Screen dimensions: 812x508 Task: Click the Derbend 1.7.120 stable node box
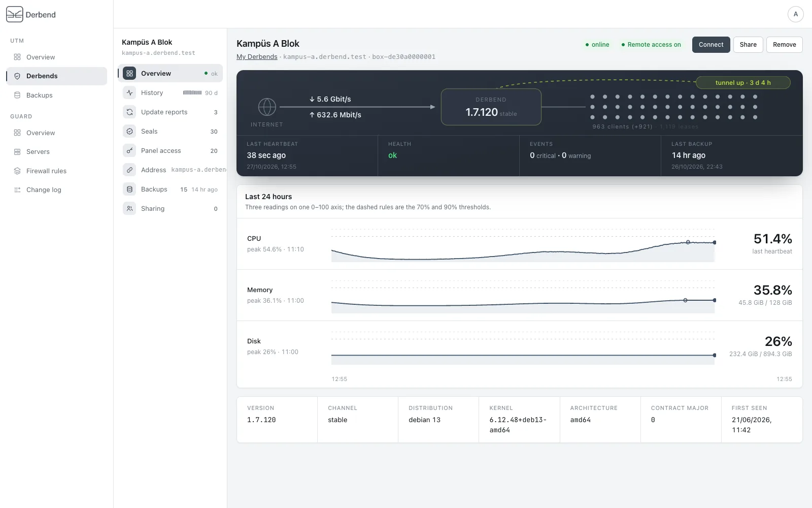[x=491, y=107]
